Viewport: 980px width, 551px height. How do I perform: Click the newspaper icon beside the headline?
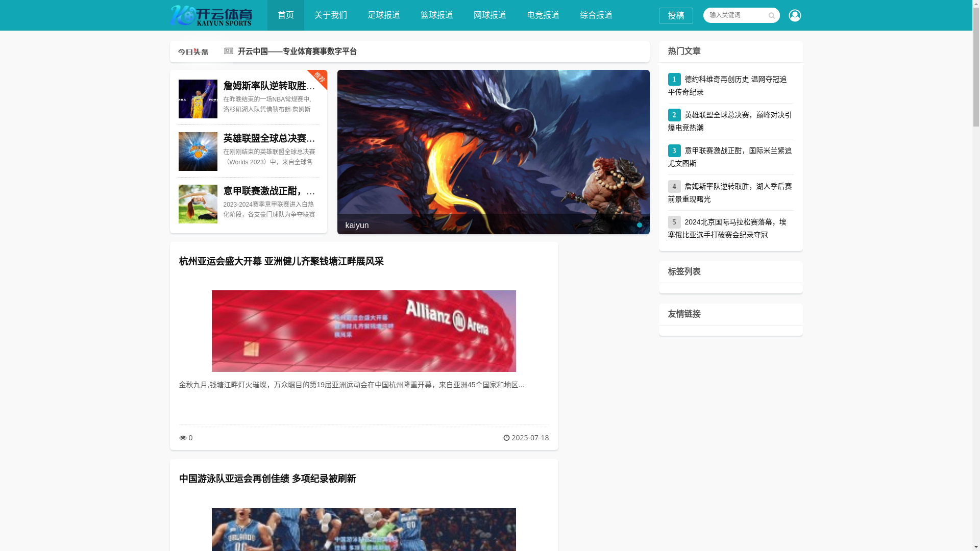point(228,51)
